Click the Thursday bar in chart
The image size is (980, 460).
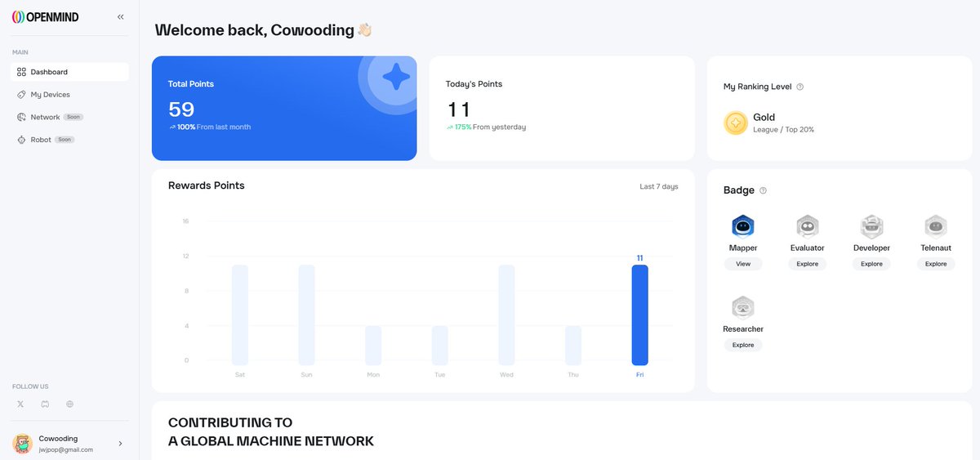coord(573,346)
